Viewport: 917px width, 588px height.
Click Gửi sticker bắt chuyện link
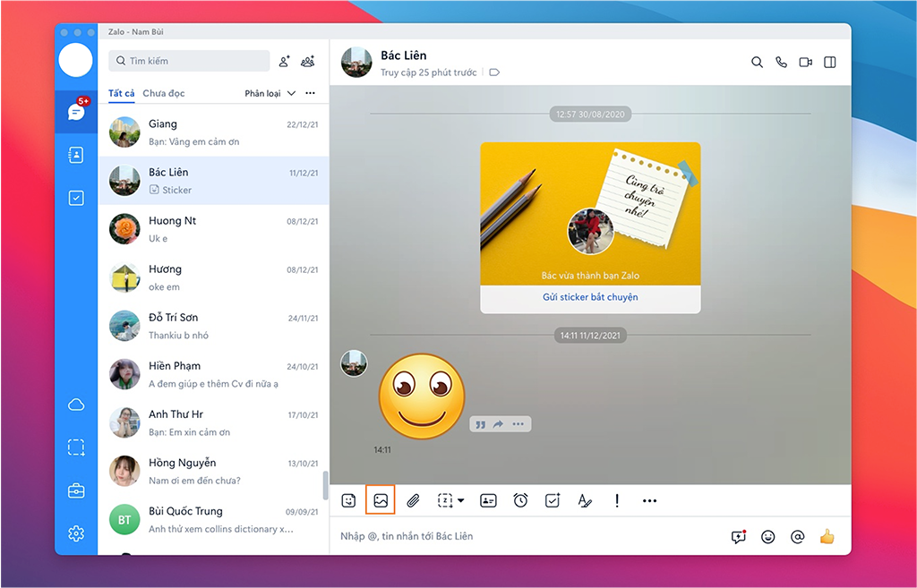(590, 297)
